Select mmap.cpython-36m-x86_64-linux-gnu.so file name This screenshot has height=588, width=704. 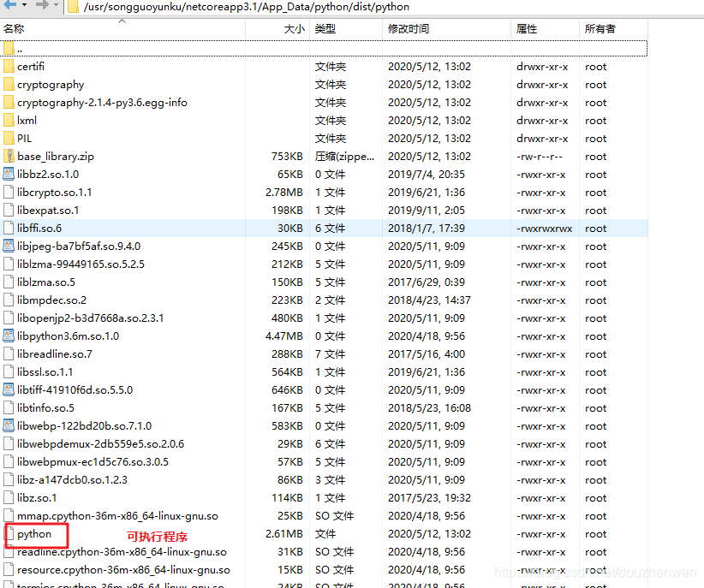pyautogui.click(x=117, y=516)
